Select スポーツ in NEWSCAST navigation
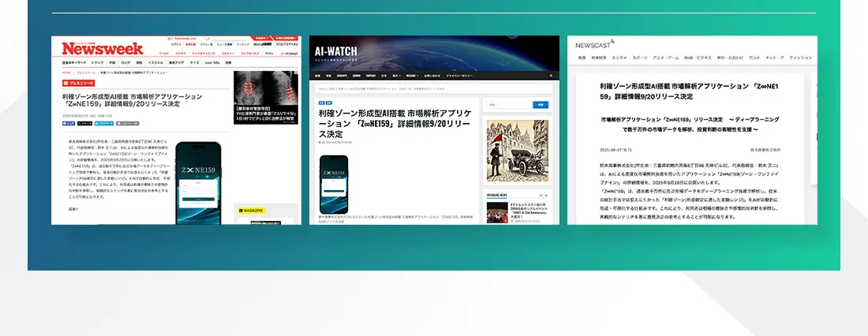Viewport: 868px width, 336px height. tap(639, 58)
